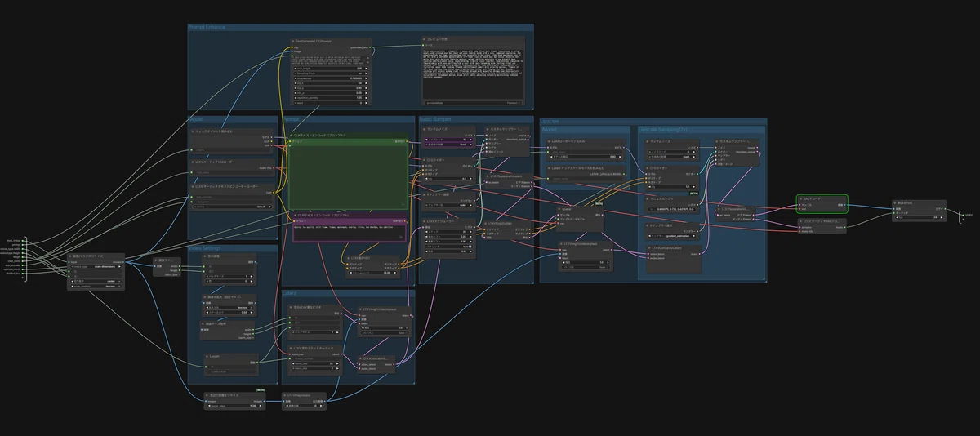
Task: Select the Basic Sampler group title
Action: tap(435, 119)
